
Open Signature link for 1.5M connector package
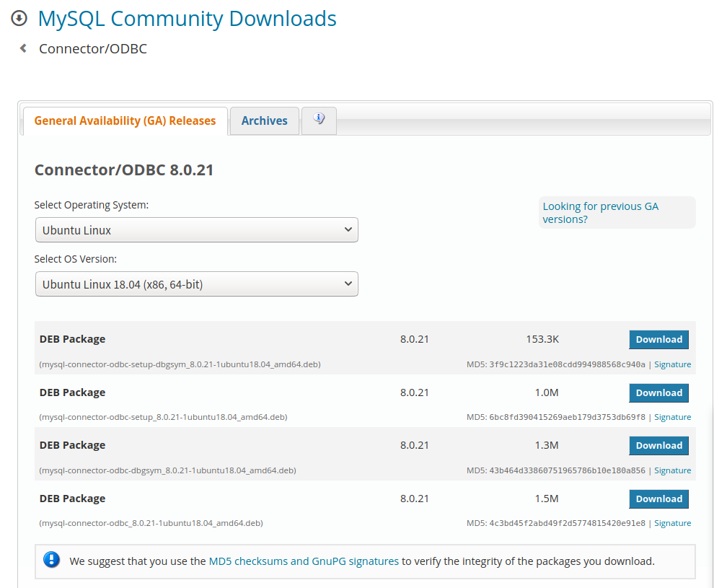click(x=673, y=523)
